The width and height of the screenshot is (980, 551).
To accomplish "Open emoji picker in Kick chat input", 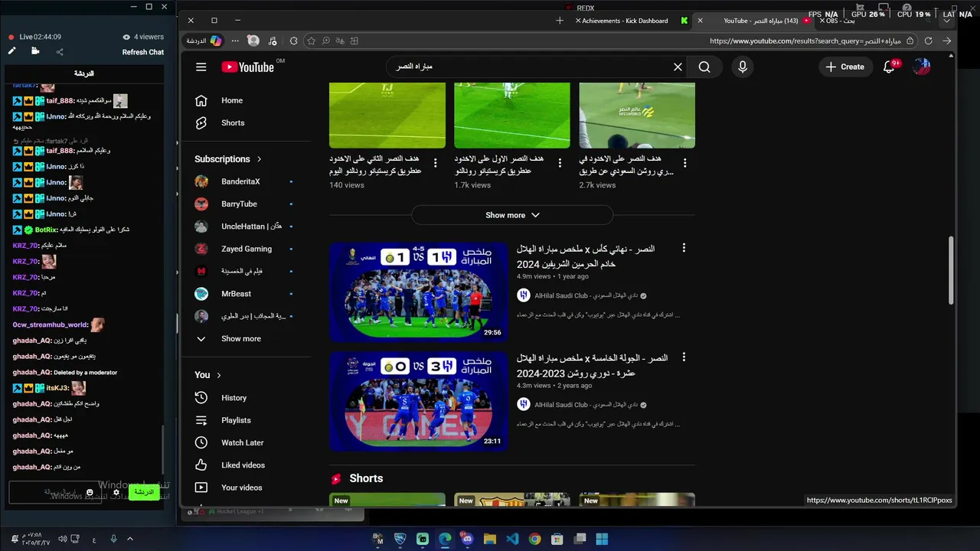I will click(x=90, y=492).
